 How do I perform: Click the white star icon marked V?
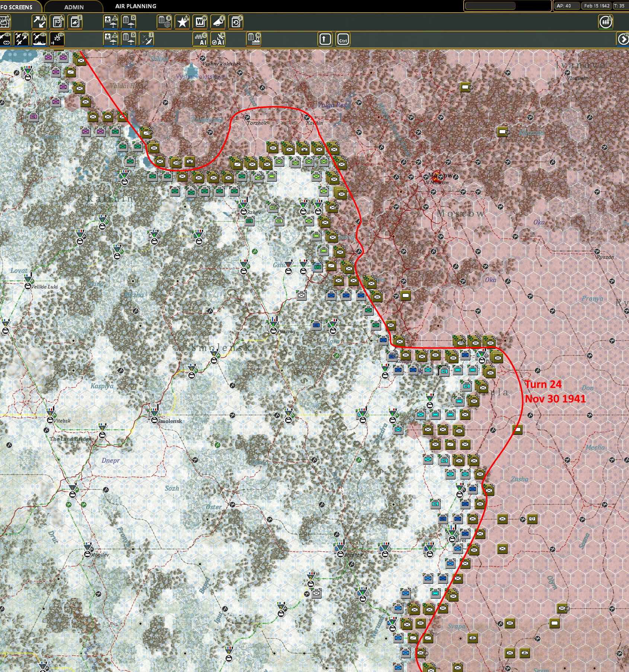coord(182,22)
